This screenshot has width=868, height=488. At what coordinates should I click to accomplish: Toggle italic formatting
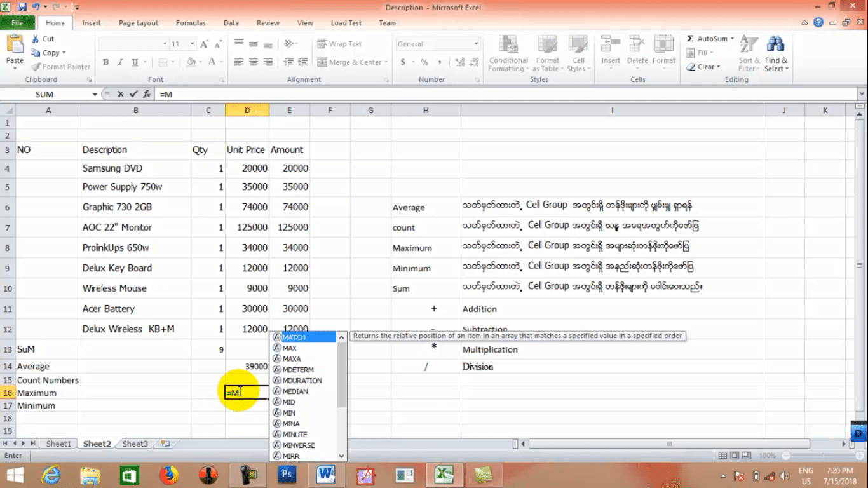click(119, 62)
